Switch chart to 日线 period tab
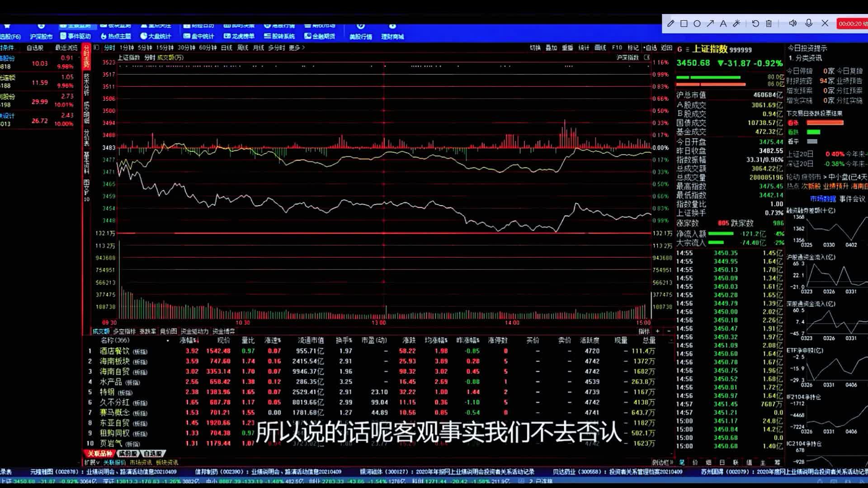 [226, 47]
